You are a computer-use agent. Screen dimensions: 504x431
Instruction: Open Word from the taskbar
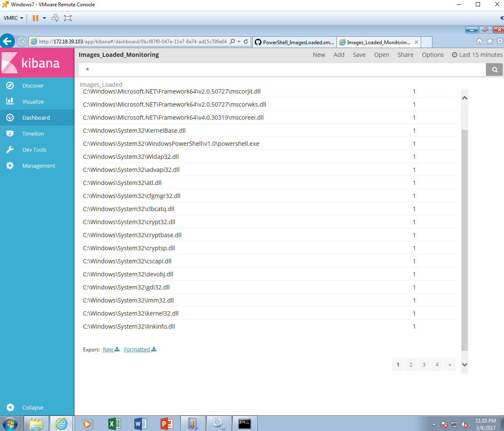tap(141, 424)
